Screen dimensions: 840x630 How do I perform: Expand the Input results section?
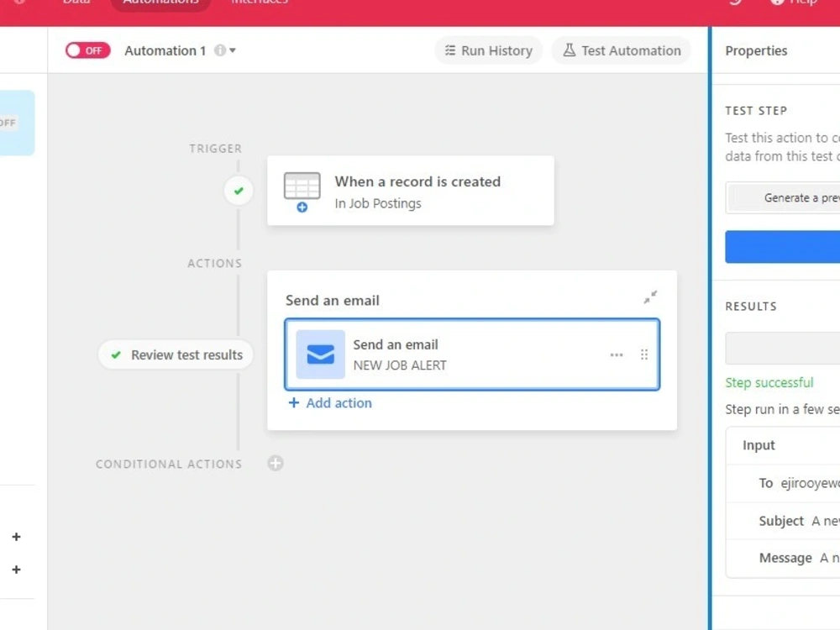coord(783,445)
